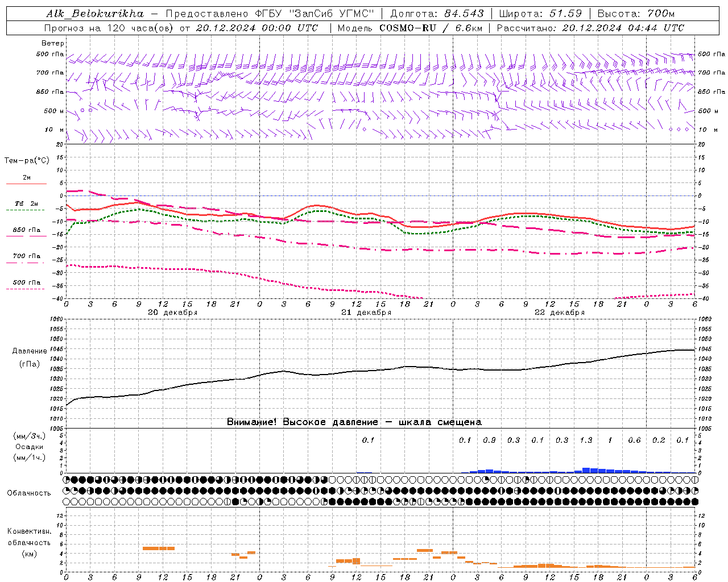Click the '20 декабря' date label
The height and width of the screenshot is (582, 728).
[173, 313]
